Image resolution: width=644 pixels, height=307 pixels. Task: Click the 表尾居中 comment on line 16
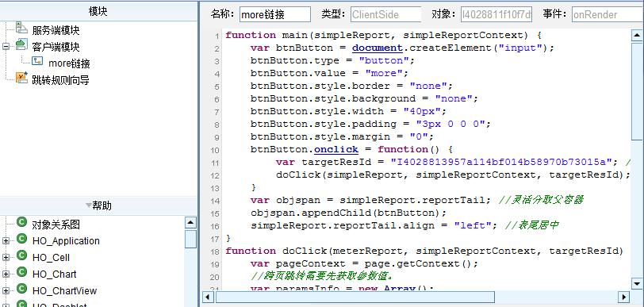click(x=531, y=225)
